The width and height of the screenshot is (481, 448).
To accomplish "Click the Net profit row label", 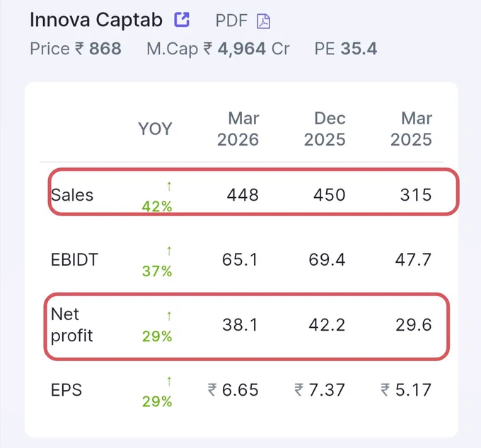I will (71, 325).
